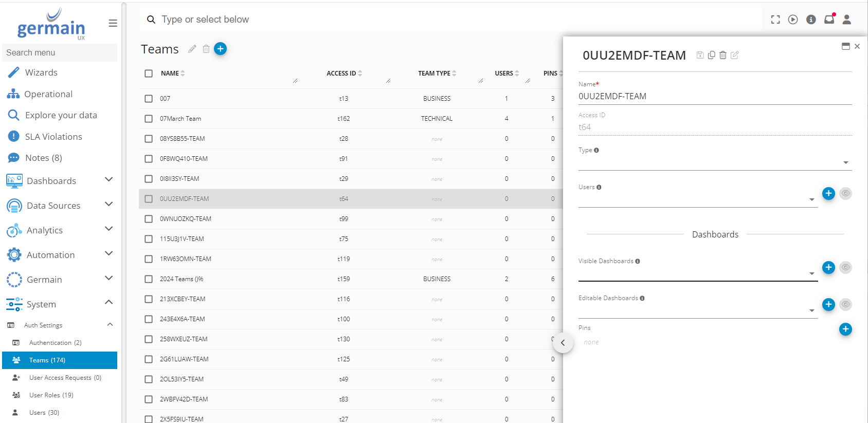Image resolution: width=868 pixels, height=423 pixels.
Task: Collapse detail panel with left chevron button
Action: coord(563,343)
